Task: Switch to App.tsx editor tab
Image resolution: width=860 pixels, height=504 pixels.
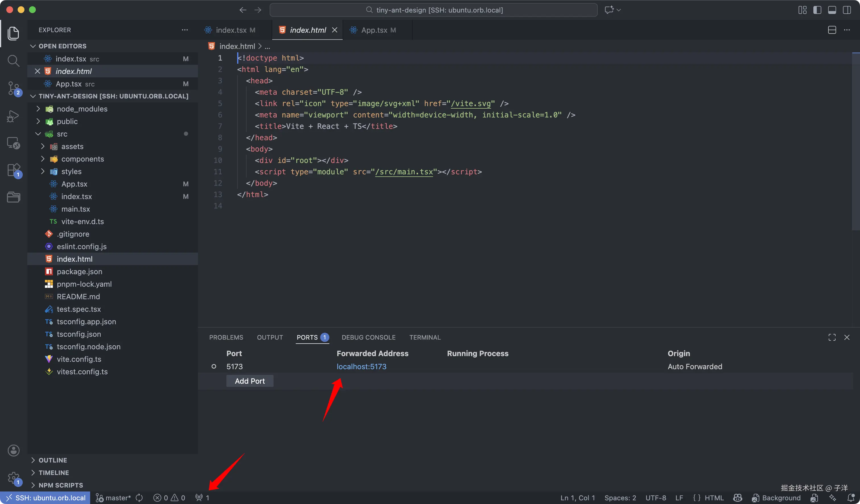Action: [374, 30]
